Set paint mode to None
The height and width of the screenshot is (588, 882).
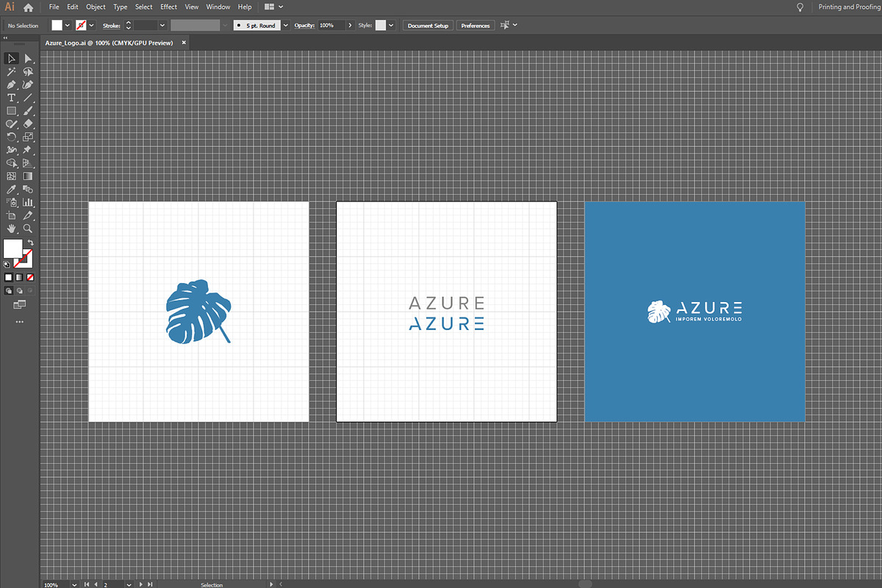point(29,278)
